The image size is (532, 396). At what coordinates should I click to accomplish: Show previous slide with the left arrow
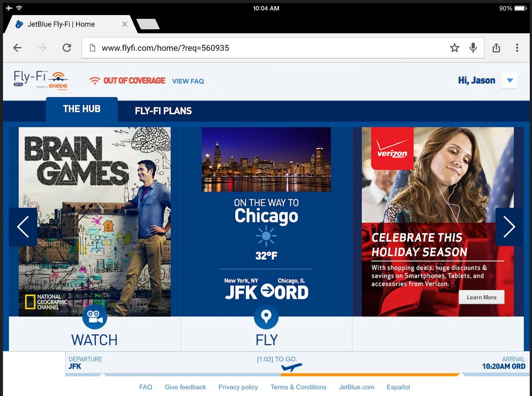tap(23, 227)
